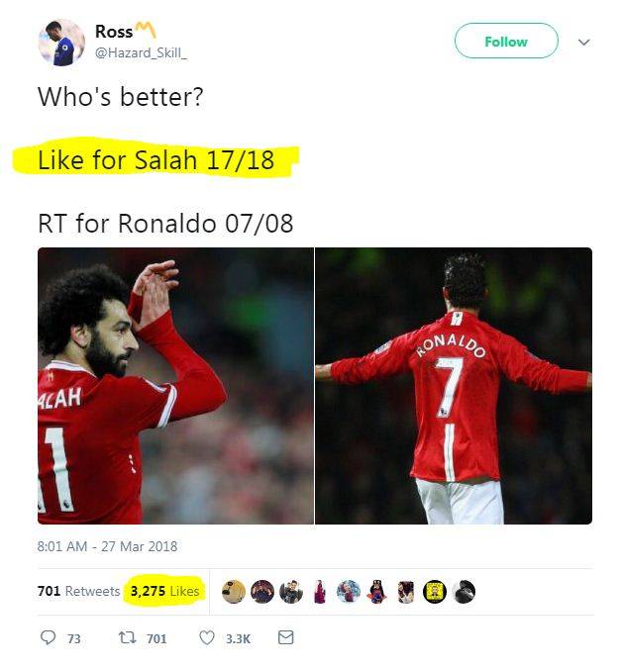
Task: Click the reply speech bubble icon
Action: (48, 637)
